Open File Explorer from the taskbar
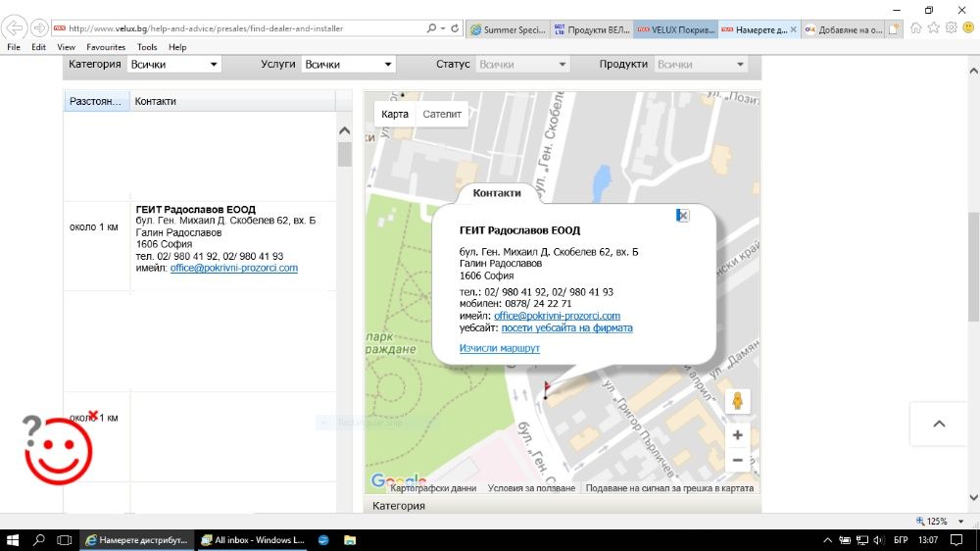980x551 pixels. coord(350,540)
